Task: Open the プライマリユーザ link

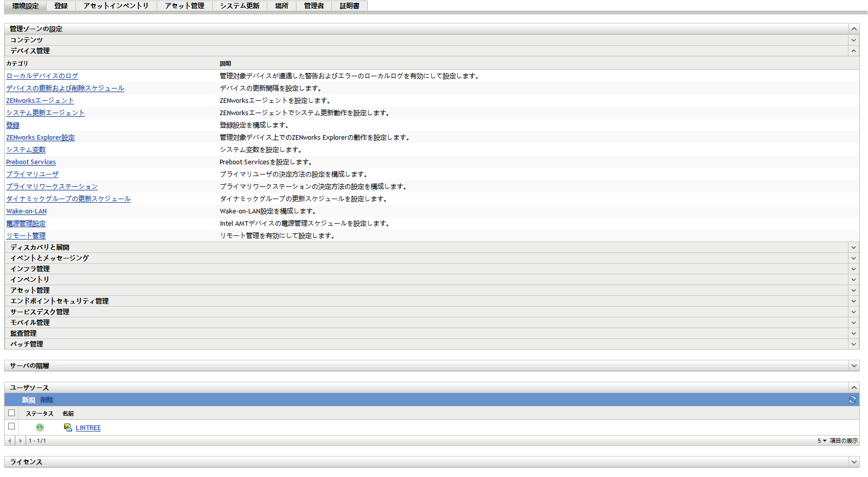Action: [x=32, y=174]
